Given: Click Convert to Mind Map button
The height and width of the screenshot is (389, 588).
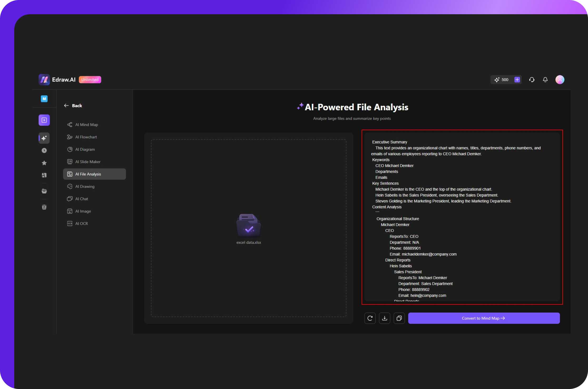Looking at the screenshot, I should [x=483, y=318].
